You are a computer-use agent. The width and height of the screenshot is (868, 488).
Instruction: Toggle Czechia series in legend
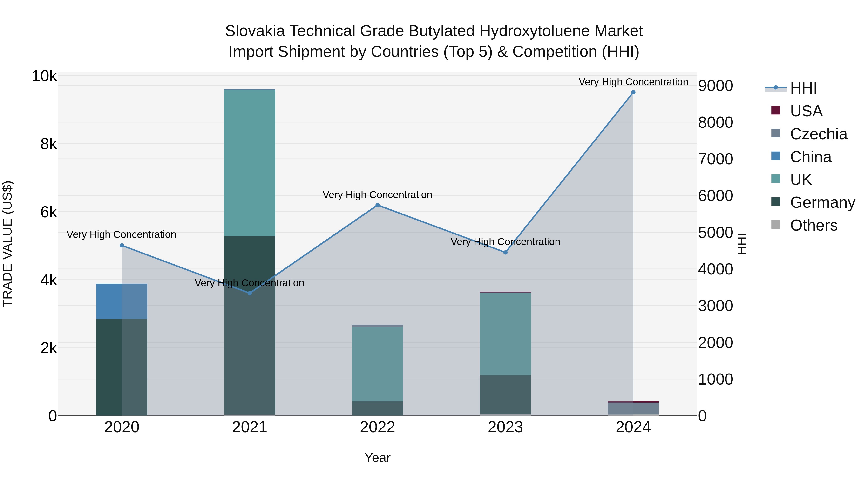809,134
